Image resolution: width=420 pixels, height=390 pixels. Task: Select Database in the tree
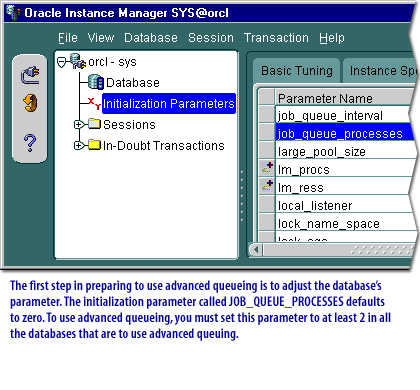(x=133, y=83)
